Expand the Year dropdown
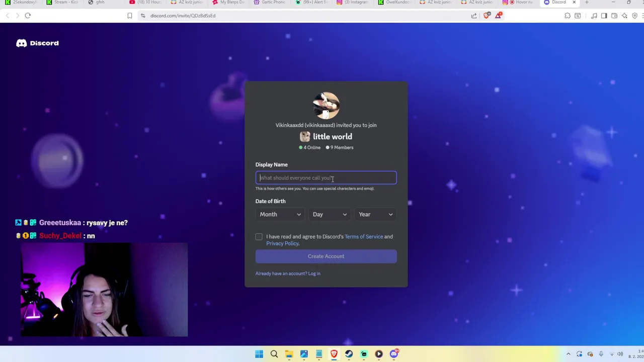This screenshot has height=362, width=644. click(x=375, y=215)
